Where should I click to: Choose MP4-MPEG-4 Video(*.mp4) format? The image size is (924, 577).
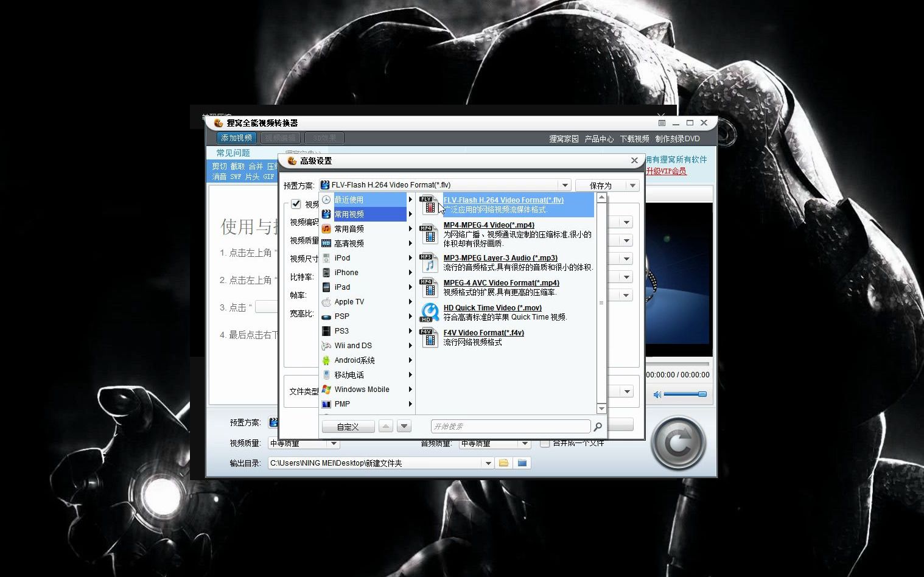pos(489,225)
